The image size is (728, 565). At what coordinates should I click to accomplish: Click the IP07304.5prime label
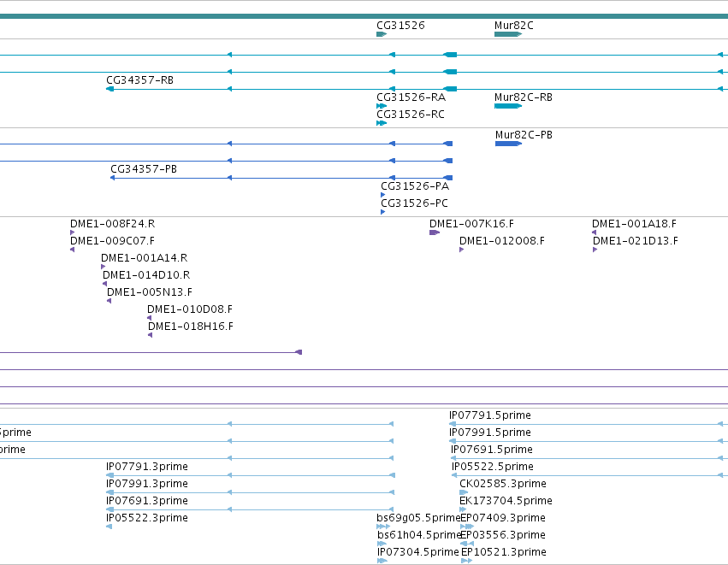(417, 552)
